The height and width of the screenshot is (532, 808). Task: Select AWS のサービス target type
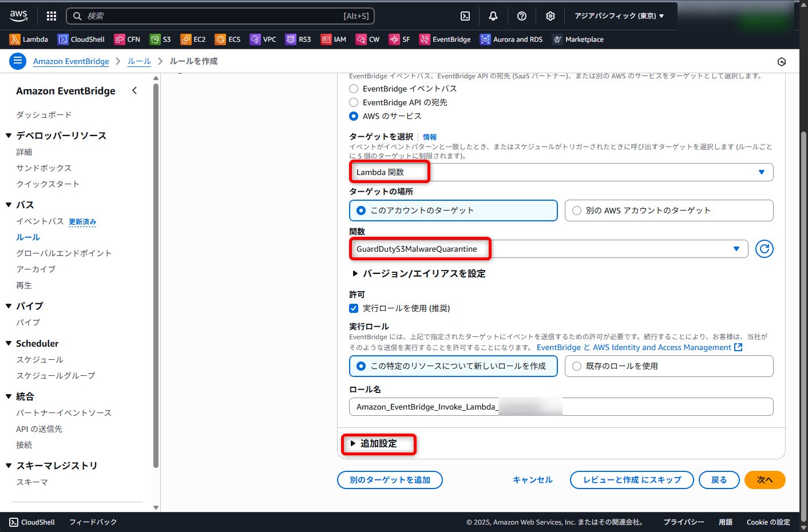[354, 116]
